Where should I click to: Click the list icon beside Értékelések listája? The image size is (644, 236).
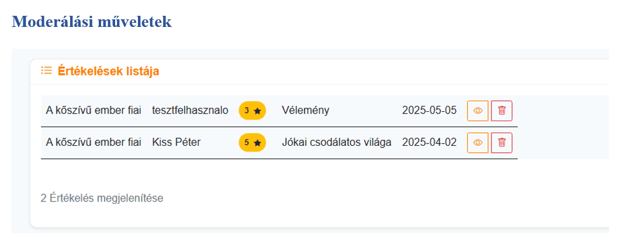46,71
